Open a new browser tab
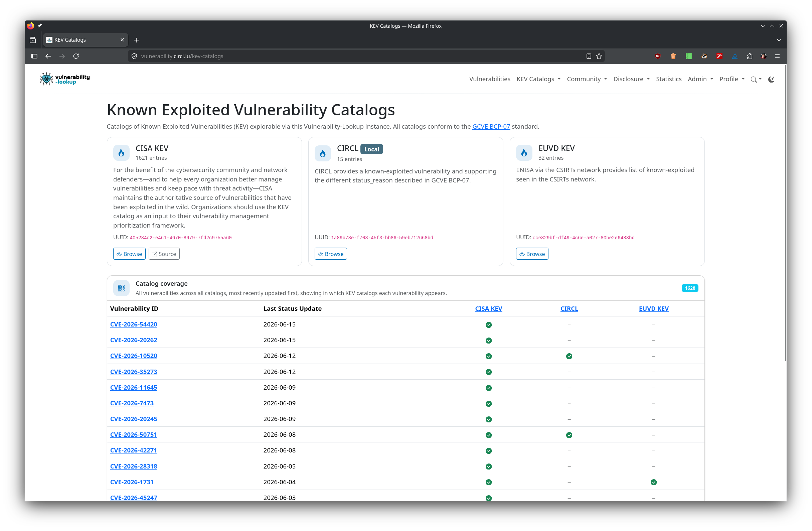The height and width of the screenshot is (531, 812). [x=137, y=40]
